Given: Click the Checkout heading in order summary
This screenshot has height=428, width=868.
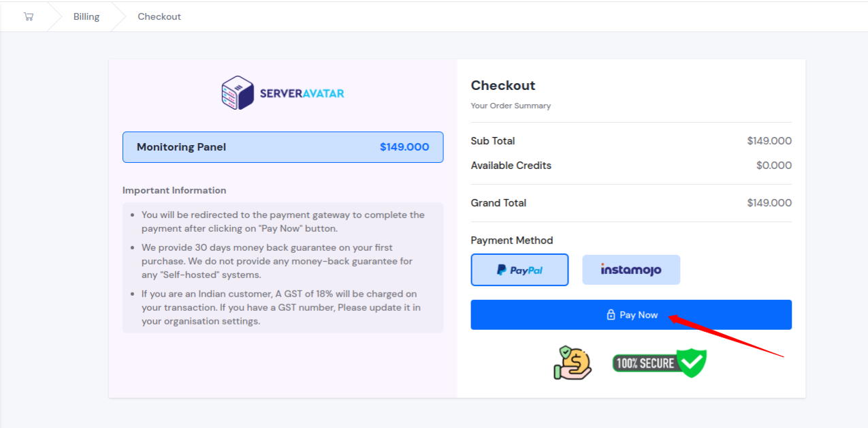Looking at the screenshot, I should pos(503,85).
